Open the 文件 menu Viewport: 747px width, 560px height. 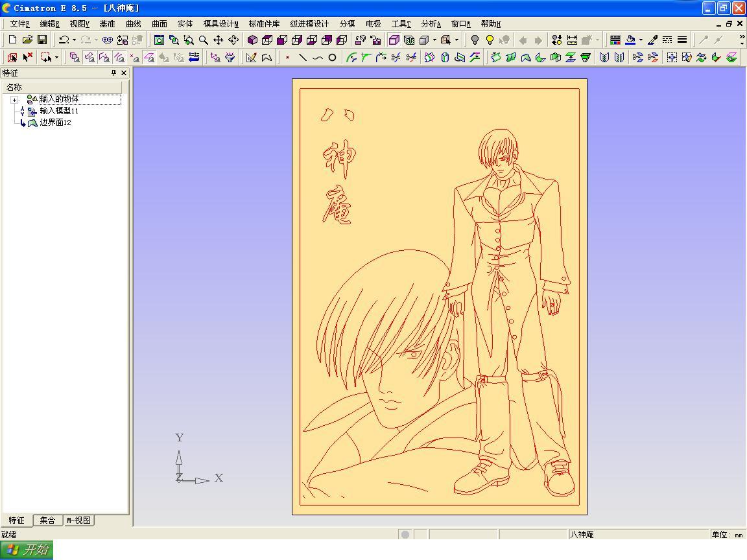click(x=19, y=24)
